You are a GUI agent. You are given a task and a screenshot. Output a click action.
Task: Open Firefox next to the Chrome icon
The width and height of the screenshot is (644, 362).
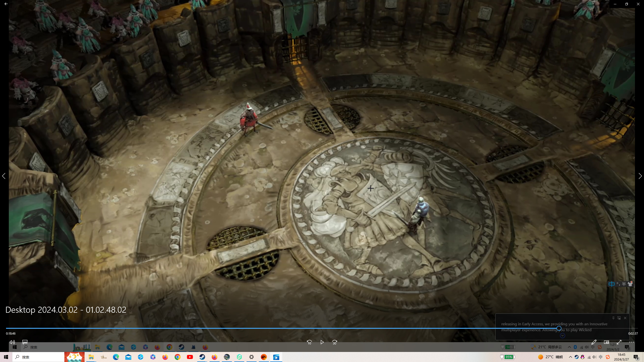pos(165,357)
